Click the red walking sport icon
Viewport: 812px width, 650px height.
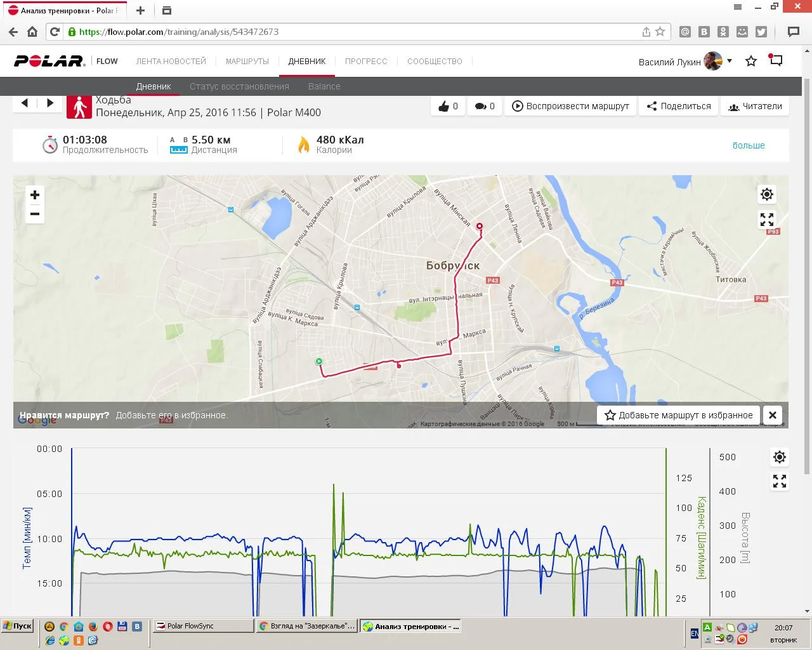click(x=79, y=107)
